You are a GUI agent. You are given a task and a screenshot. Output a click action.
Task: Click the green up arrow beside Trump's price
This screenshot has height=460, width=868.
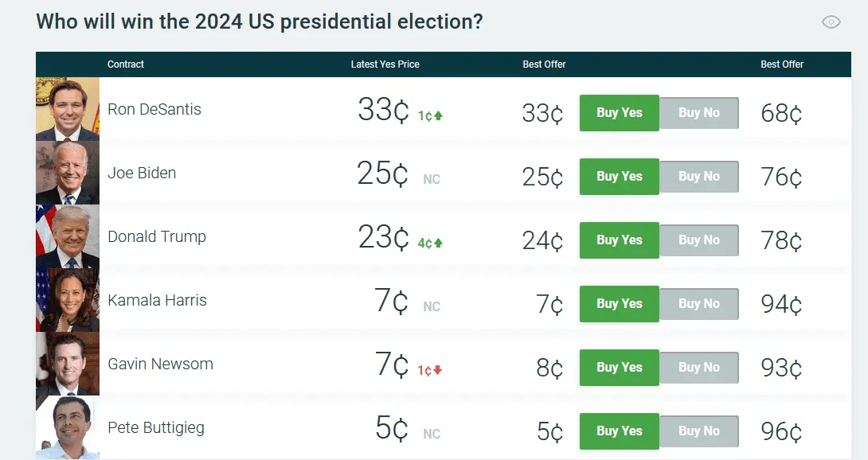[x=438, y=244]
